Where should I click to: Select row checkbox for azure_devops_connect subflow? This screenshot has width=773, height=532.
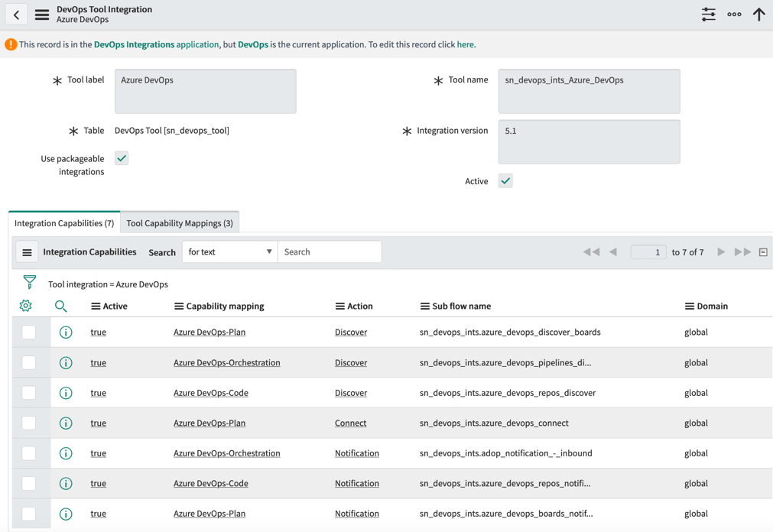tap(28, 423)
